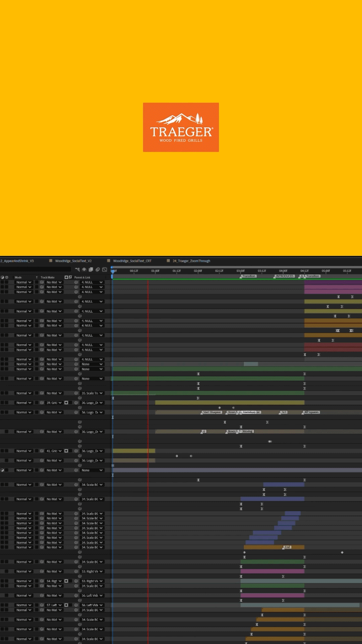
Task: Click the invert matte header icon
Action: 70,277
